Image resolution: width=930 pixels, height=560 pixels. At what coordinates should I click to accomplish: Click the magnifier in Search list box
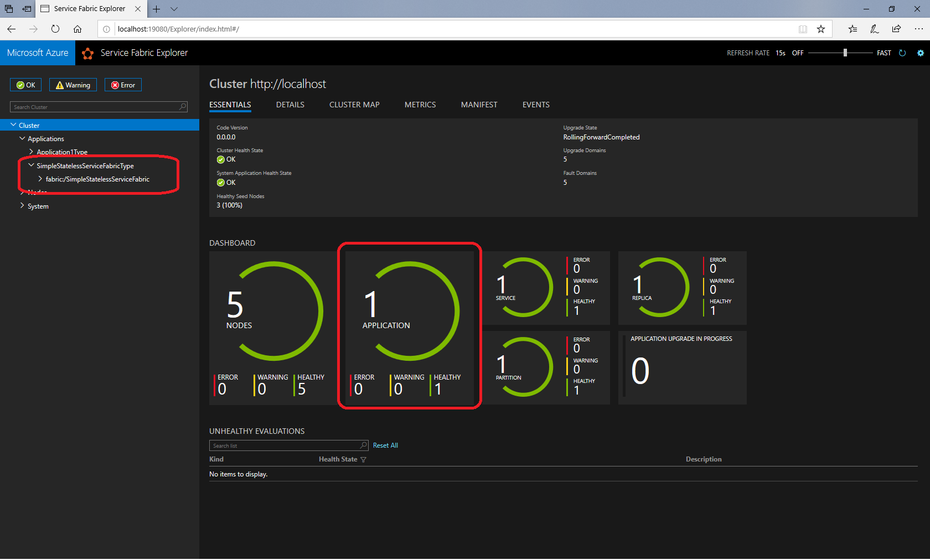[364, 445]
